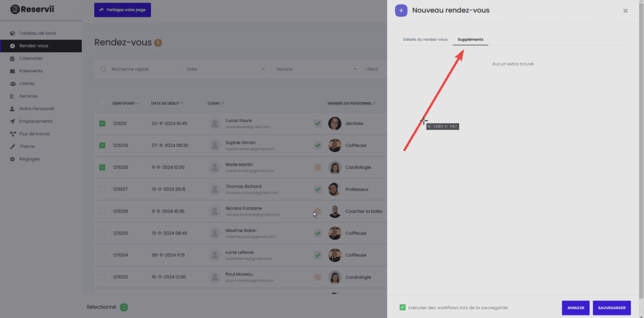Open the Services sidebar icon
The width and height of the screenshot is (644, 318).
click(13, 96)
